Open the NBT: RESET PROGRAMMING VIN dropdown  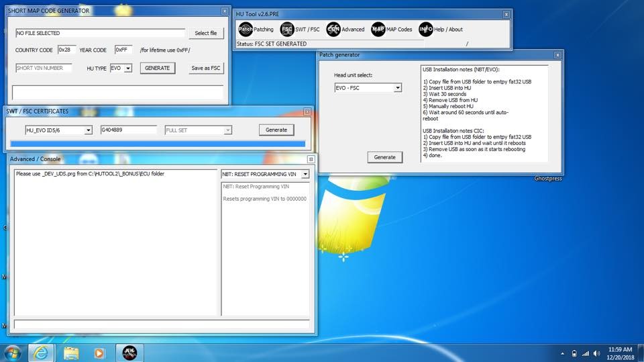coord(305,174)
